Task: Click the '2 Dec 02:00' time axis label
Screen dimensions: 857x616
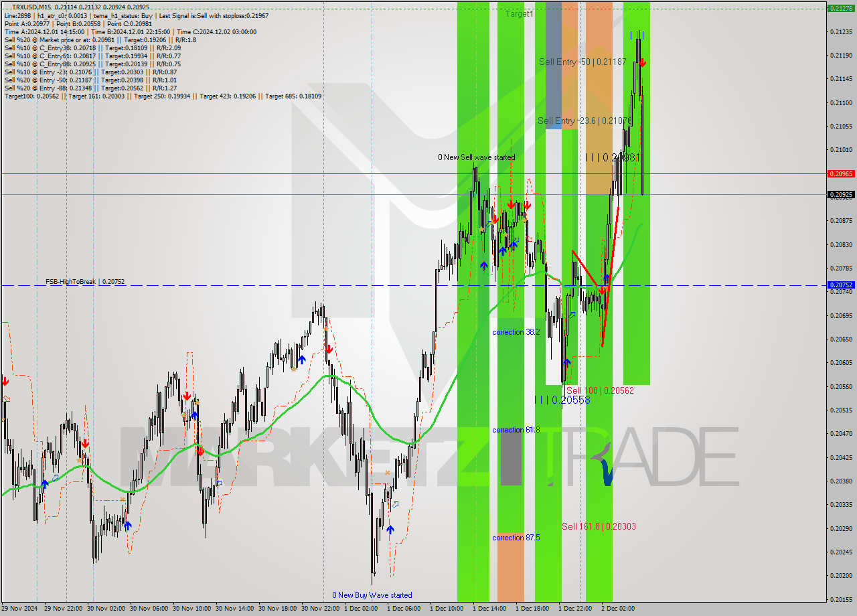Action: point(618,609)
